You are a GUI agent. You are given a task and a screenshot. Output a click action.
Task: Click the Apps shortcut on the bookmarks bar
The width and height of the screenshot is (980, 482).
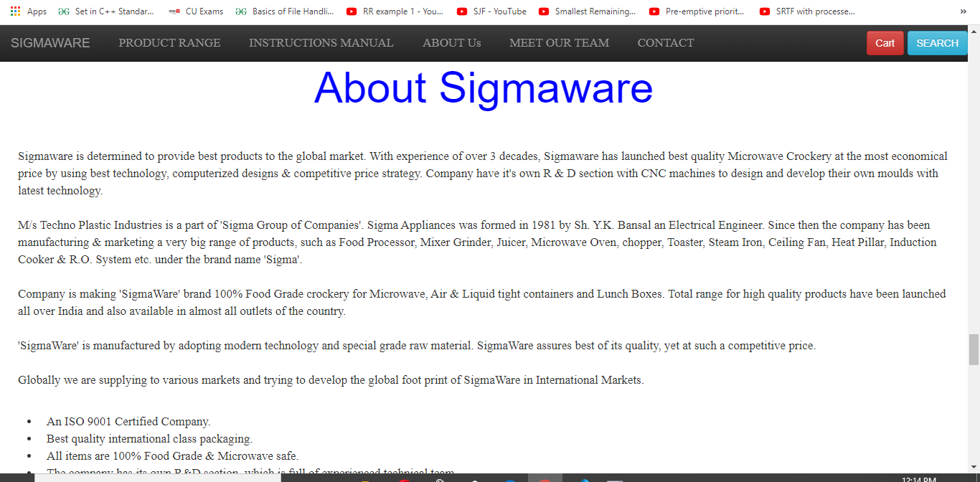coord(29,11)
